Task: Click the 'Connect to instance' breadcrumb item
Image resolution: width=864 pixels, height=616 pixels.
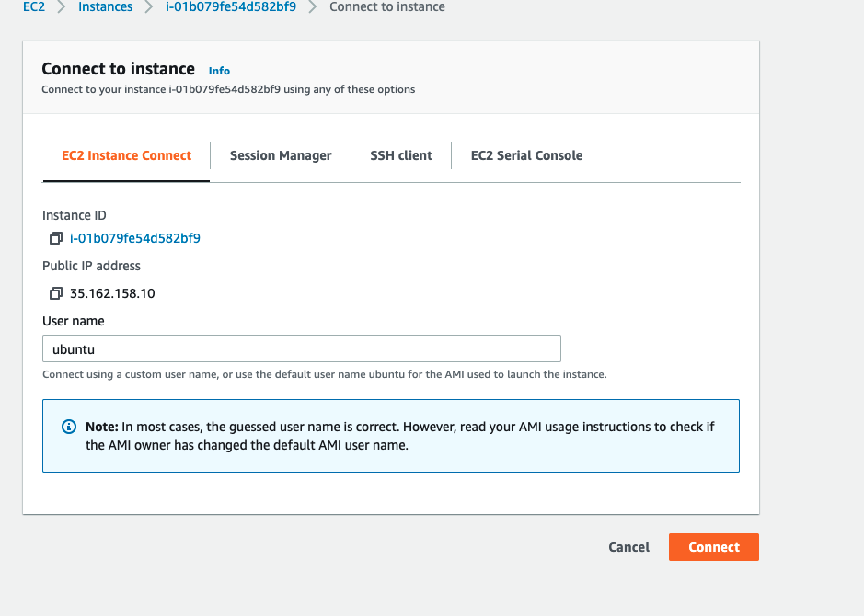Action: [386, 7]
